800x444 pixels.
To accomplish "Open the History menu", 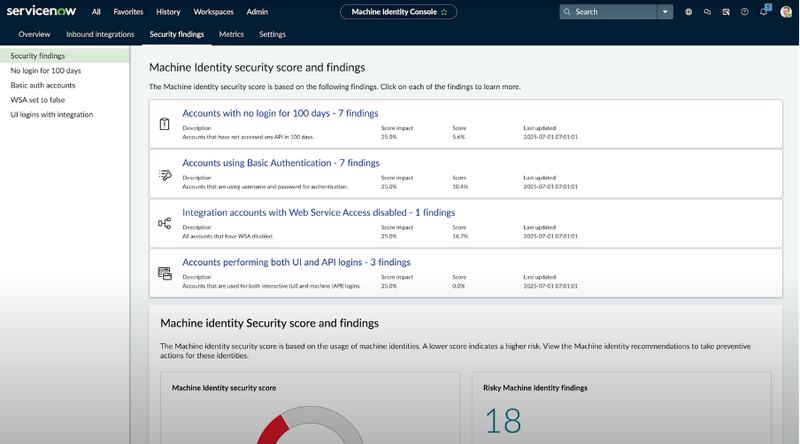I will click(168, 12).
